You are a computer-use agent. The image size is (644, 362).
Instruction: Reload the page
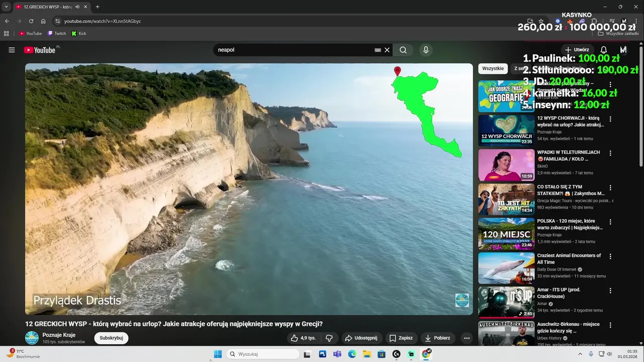point(31,21)
